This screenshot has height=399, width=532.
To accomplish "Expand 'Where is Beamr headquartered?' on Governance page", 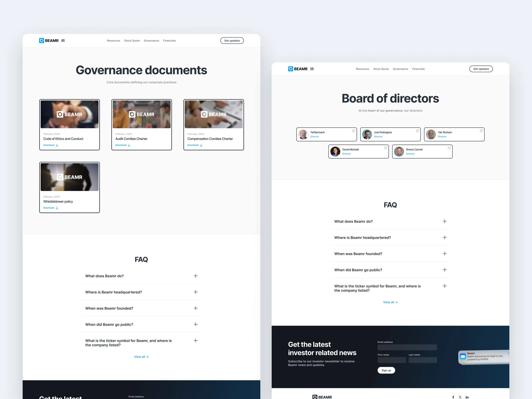I will [x=196, y=292].
